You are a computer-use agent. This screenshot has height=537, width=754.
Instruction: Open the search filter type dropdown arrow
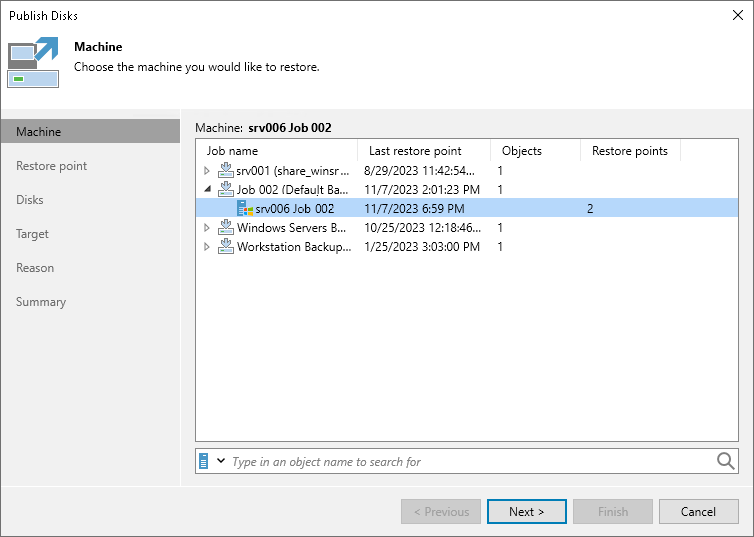tap(221, 461)
